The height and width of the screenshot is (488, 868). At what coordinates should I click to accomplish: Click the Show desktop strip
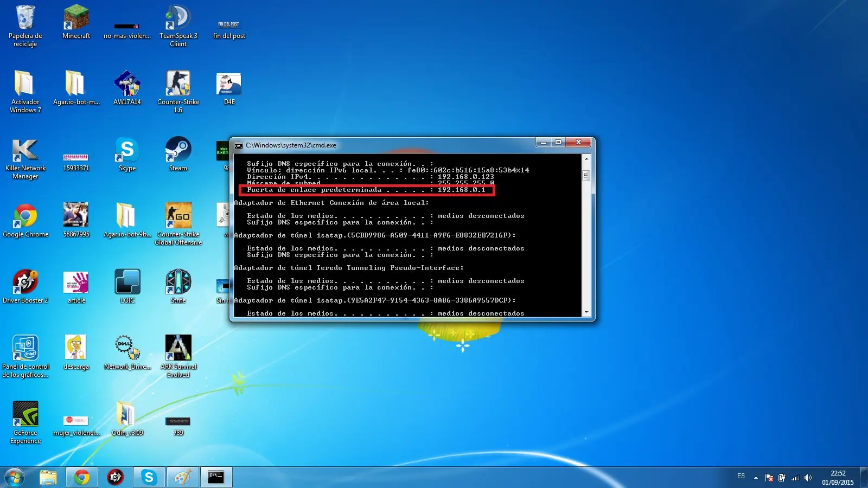(864, 477)
